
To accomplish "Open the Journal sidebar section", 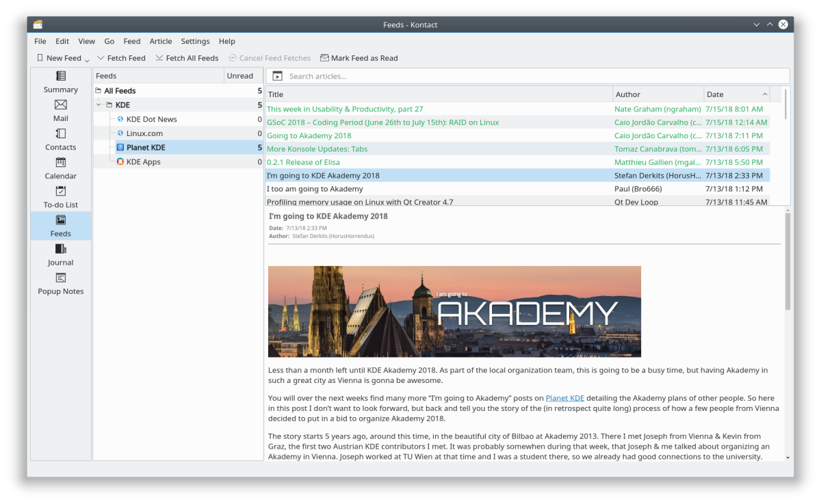I will [61, 254].
